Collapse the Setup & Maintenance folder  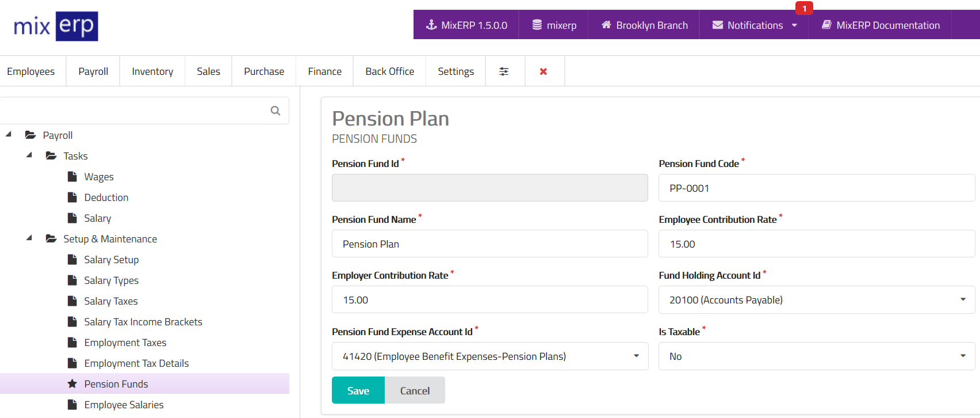(x=29, y=238)
